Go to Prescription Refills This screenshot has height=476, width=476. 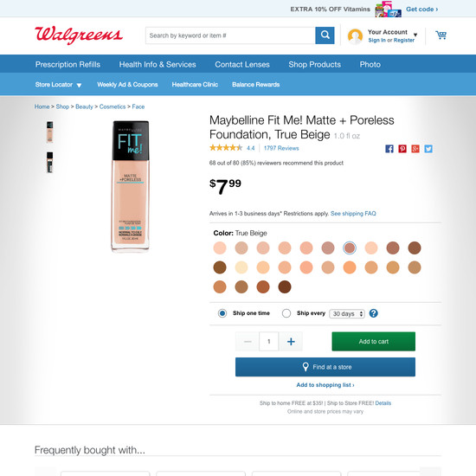[x=68, y=64]
